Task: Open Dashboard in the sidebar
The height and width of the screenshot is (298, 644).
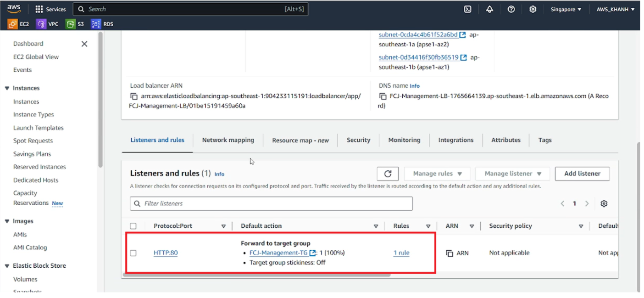Action: pos(28,44)
